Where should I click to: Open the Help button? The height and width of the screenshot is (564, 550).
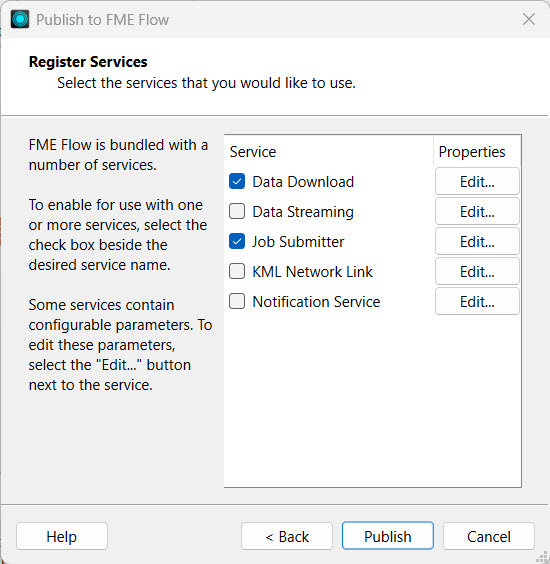62,536
